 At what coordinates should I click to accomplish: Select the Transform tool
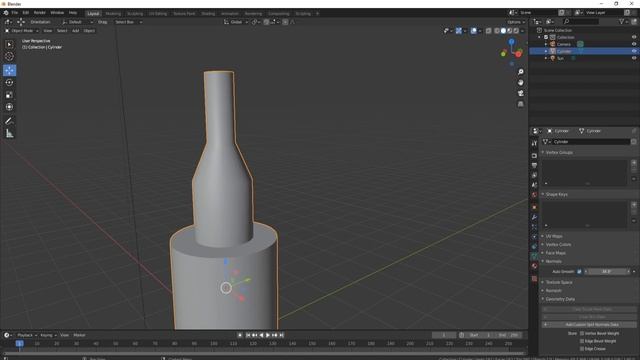[x=9, y=107]
